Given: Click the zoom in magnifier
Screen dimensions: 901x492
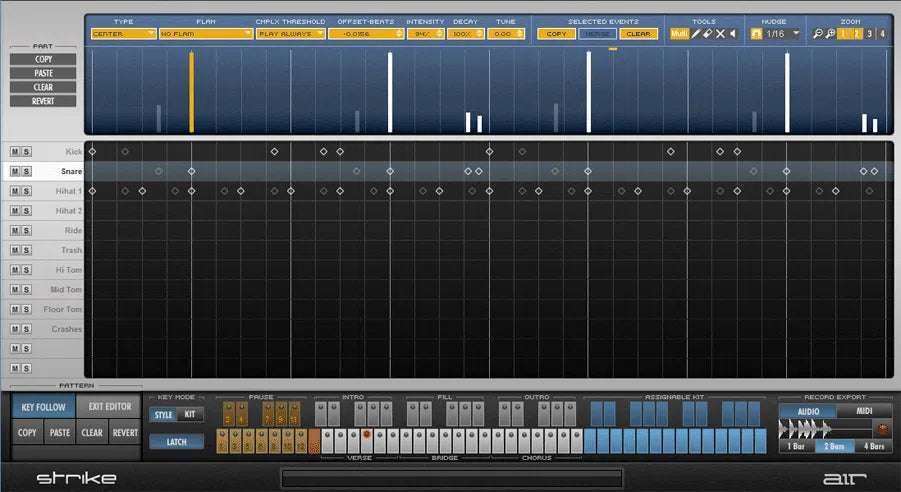Looking at the screenshot, I should pos(830,34).
